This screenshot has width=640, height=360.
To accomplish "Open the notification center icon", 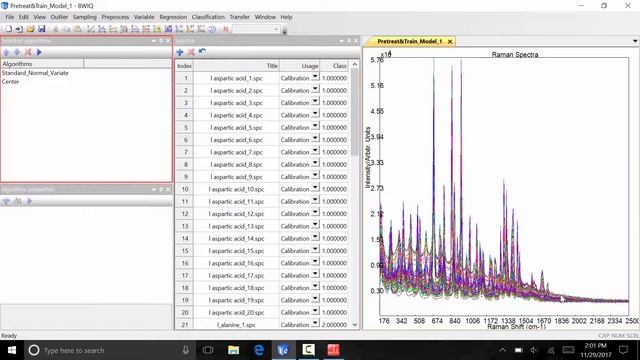I will [623, 350].
